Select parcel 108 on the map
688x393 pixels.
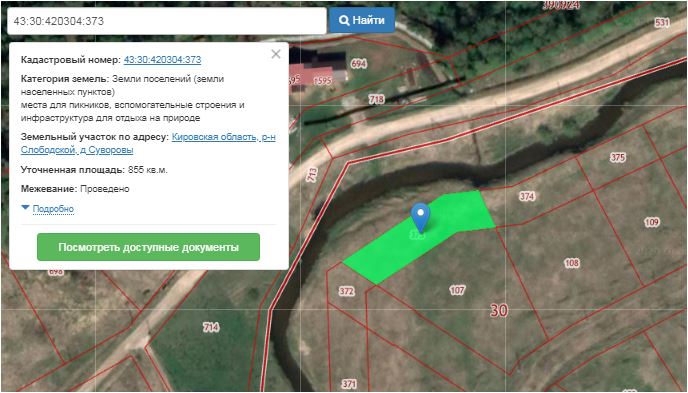point(572,263)
